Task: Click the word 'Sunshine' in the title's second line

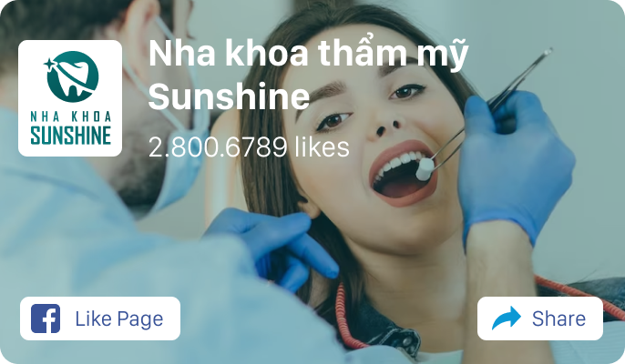Action: (x=229, y=96)
